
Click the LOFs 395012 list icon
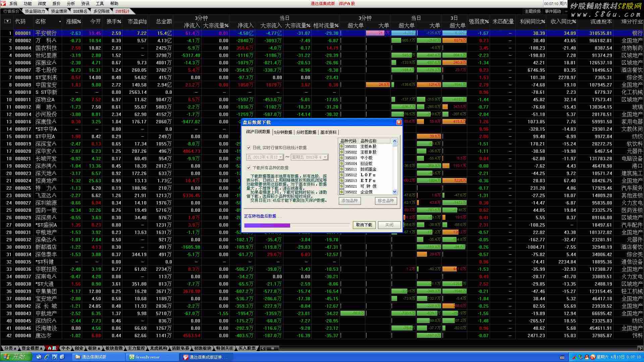(x=341, y=175)
